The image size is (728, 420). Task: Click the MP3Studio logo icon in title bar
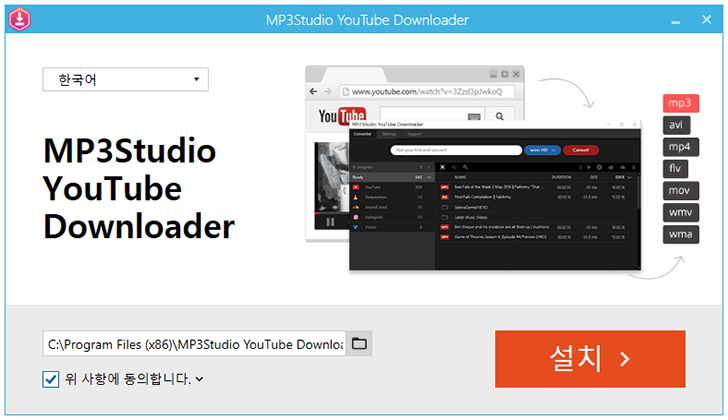[20, 19]
